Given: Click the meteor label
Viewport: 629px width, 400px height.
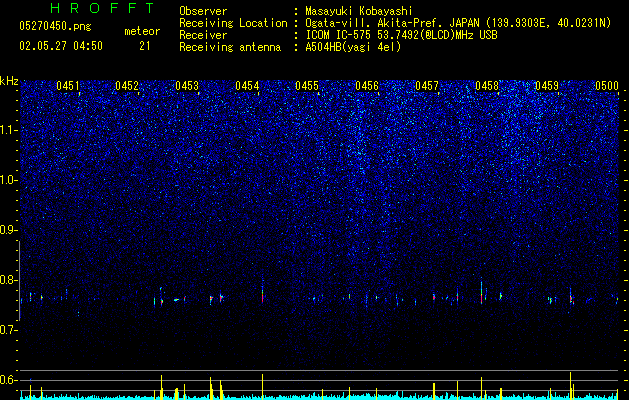Looking at the screenshot, I should click(x=142, y=31).
